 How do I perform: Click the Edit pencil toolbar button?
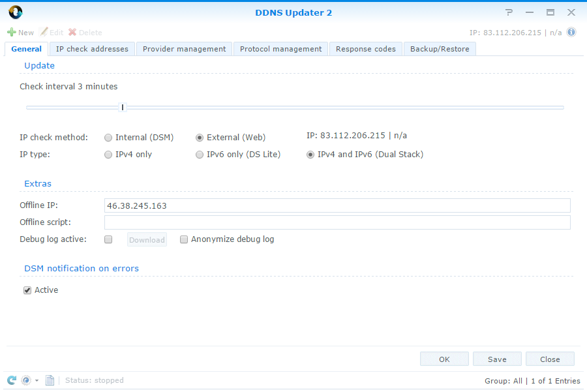52,33
